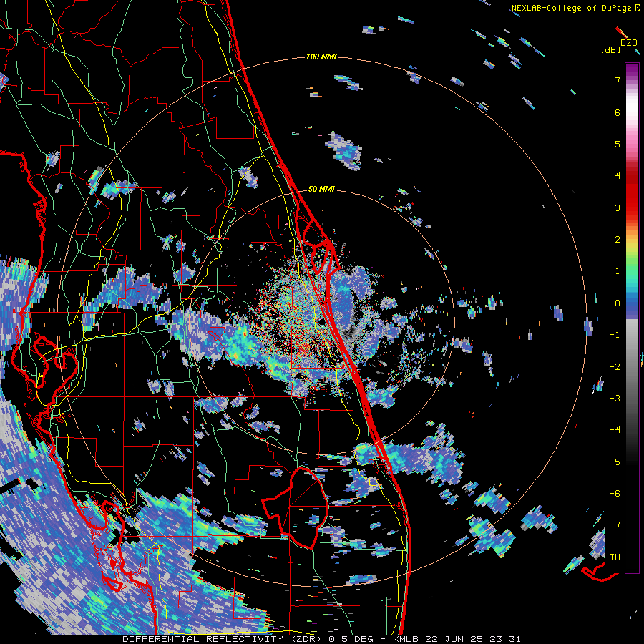Click the 6 value on color scale
The image size is (644, 644).
(x=618, y=112)
